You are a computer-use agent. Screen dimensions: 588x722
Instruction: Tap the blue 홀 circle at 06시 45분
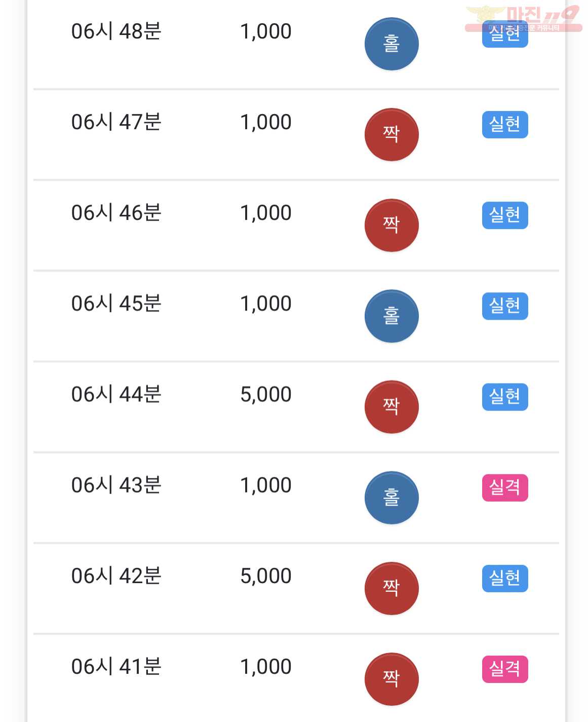tap(391, 316)
